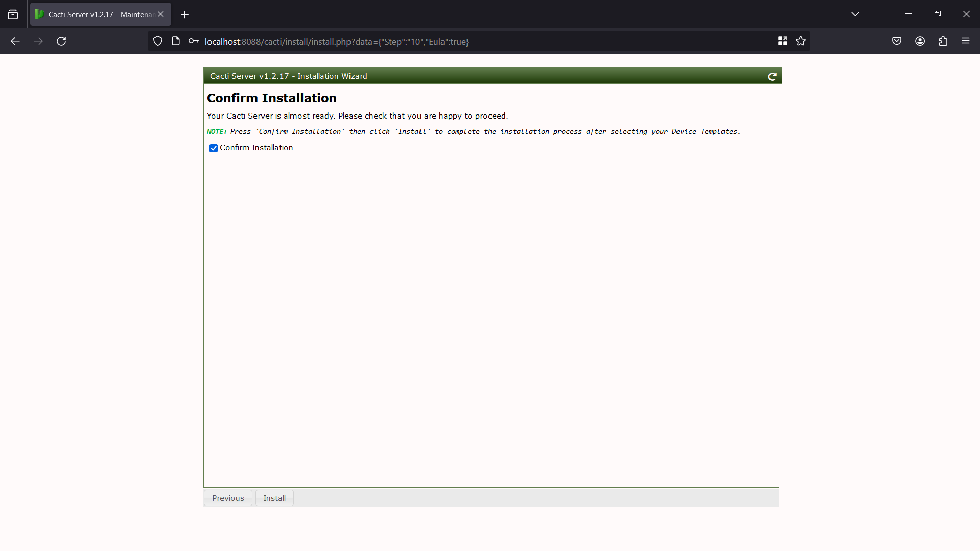Screen dimensions: 980x551
Task: Open the recent browsing Firefox View icon
Action: pos(13,15)
